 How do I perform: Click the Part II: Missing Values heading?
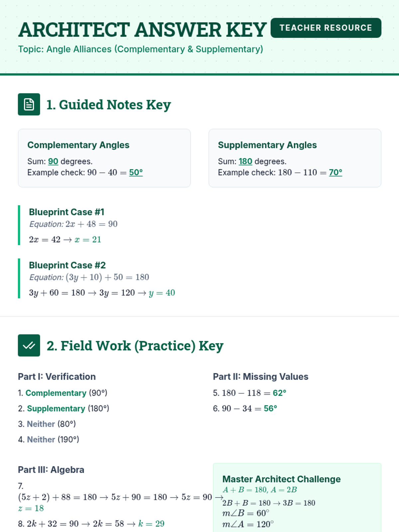click(261, 376)
